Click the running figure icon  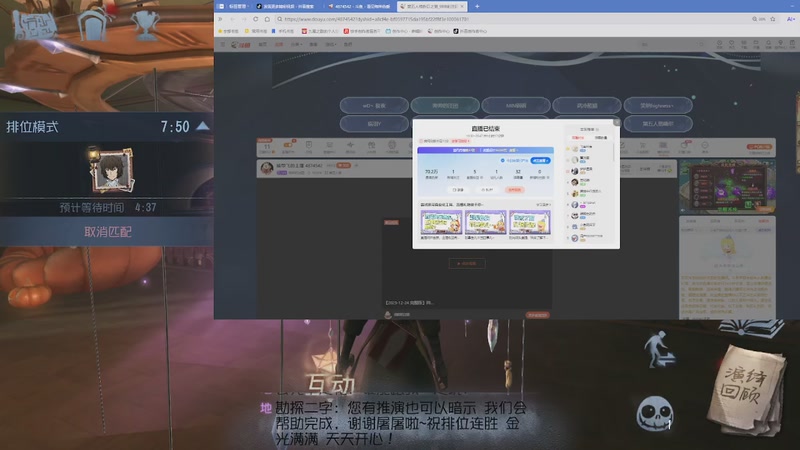click(658, 348)
